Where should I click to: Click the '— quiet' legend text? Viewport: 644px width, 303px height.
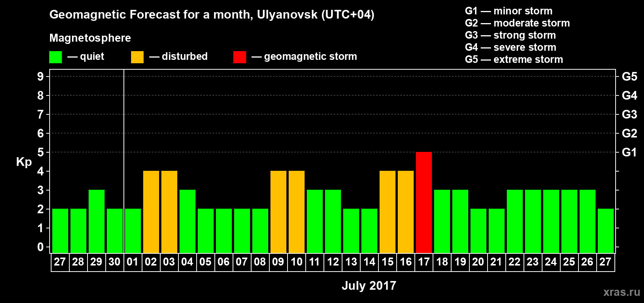click(x=86, y=56)
